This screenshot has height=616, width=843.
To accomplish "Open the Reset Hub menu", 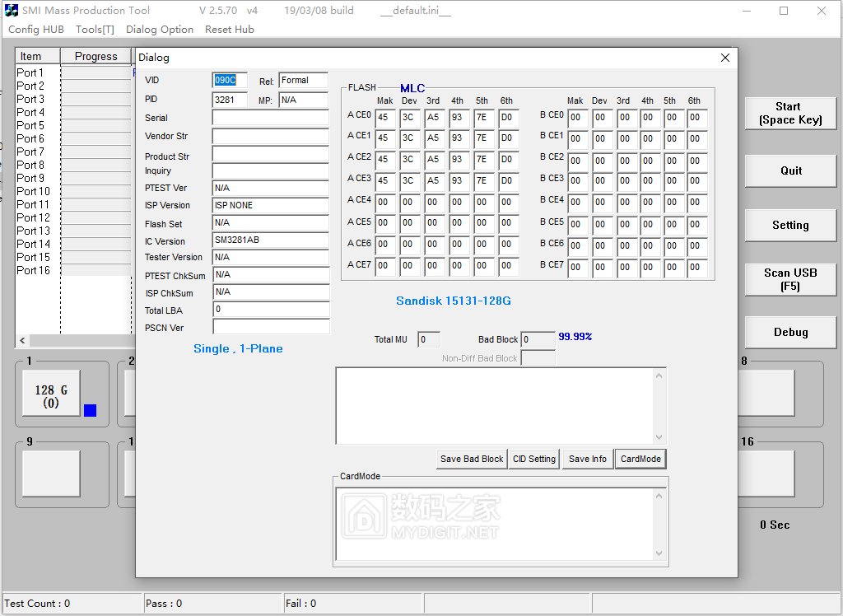I will click(x=230, y=30).
